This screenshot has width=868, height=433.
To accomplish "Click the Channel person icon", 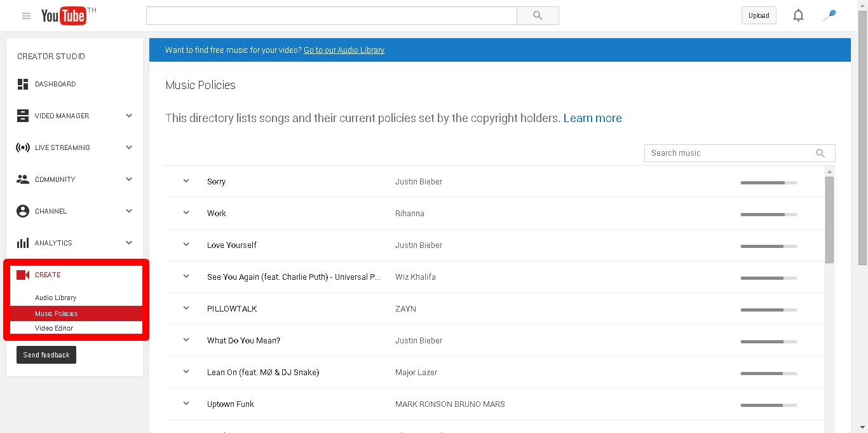I will [23, 211].
